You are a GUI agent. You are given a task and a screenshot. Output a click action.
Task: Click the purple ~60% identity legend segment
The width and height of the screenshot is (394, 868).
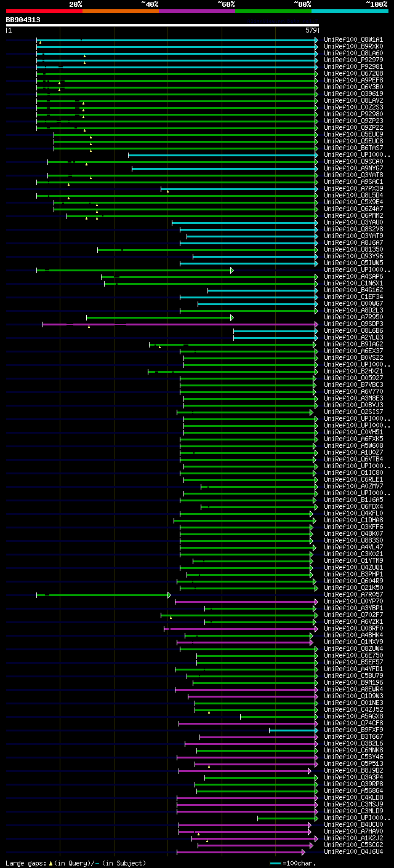197,11
